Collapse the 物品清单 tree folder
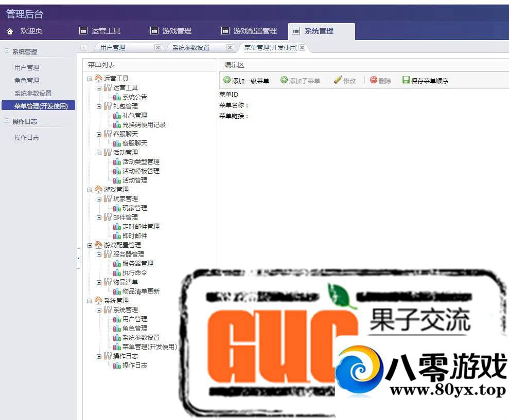Image resolution: width=509 pixels, height=420 pixels. coord(99,283)
